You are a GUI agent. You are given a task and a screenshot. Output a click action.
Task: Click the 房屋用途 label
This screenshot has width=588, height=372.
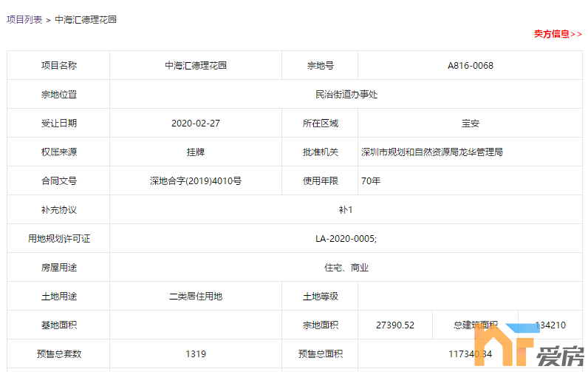[x=59, y=268]
